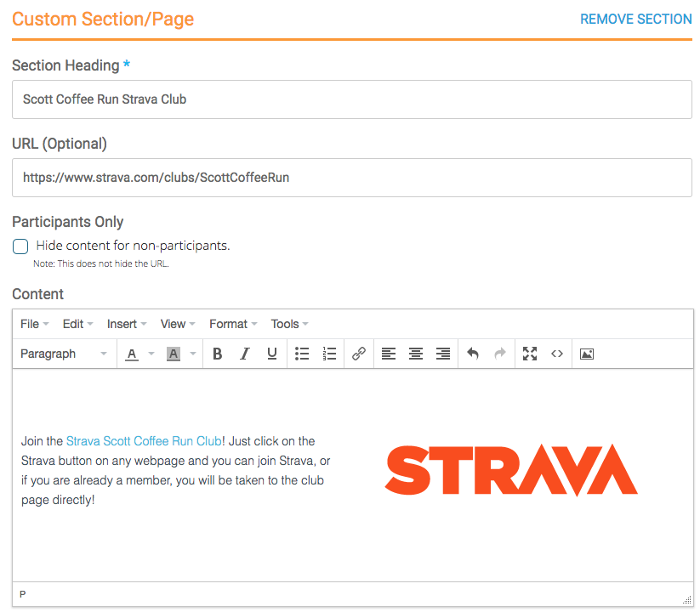
Task: Undo the last editing action
Action: [x=473, y=354]
